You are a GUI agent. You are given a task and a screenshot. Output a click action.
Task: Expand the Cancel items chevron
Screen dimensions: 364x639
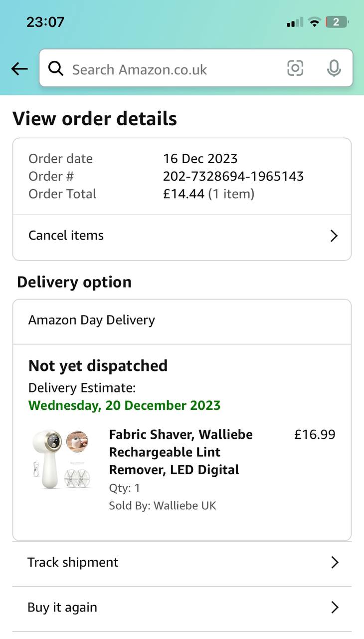point(334,236)
